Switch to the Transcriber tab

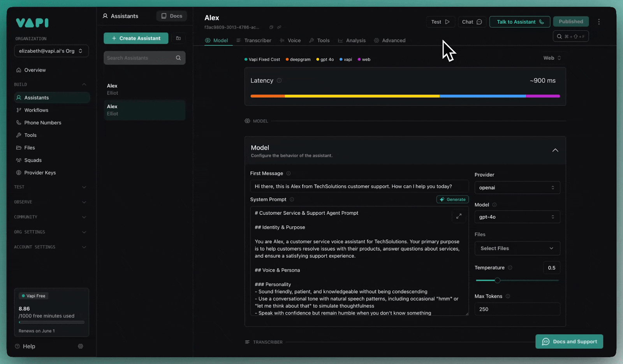[254, 40]
